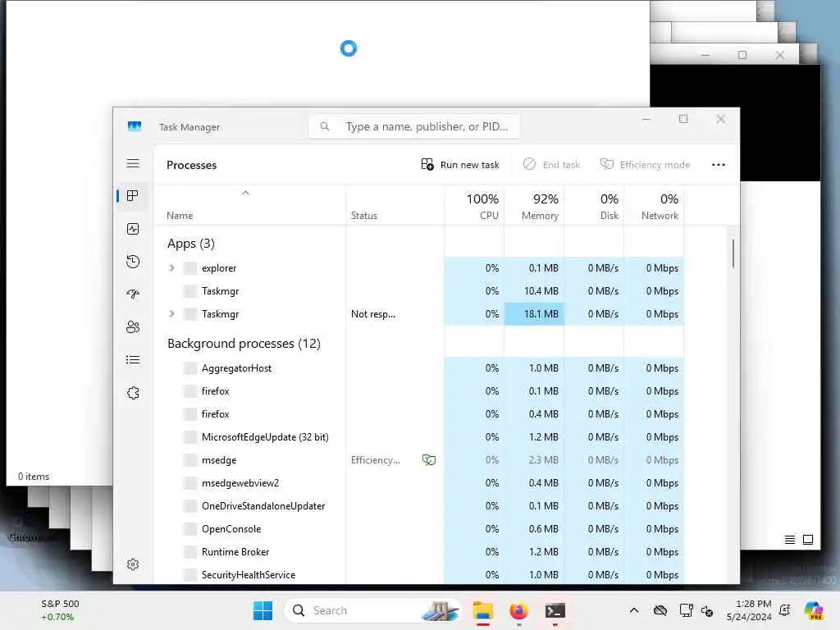Click the efficiency leaf icon on msedge row
This screenshot has height=630, width=840.
[429, 459]
